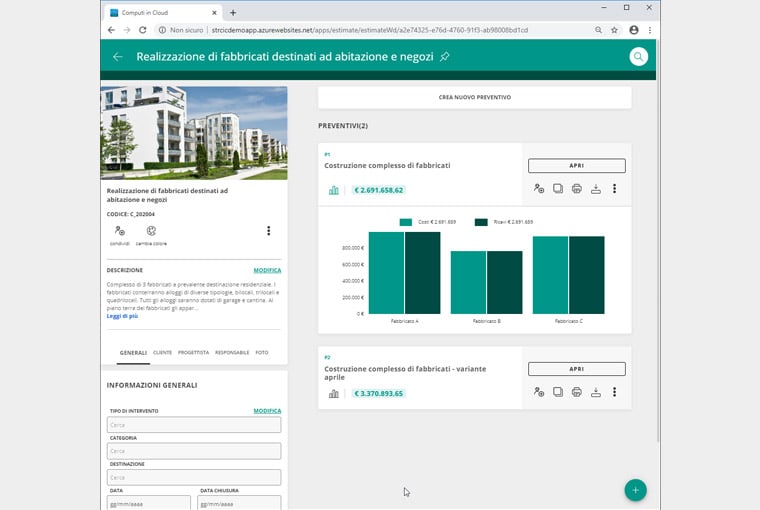Click the print icon of the variante aprile estimate
The image size is (760, 510).
[x=577, y=392]
